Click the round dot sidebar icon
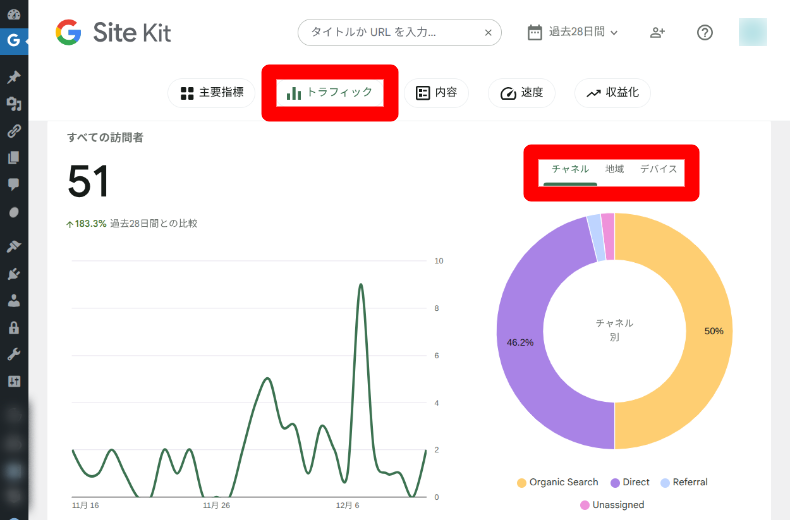The width and height of the screenshot is (790, 520). [x=14, y=212]
